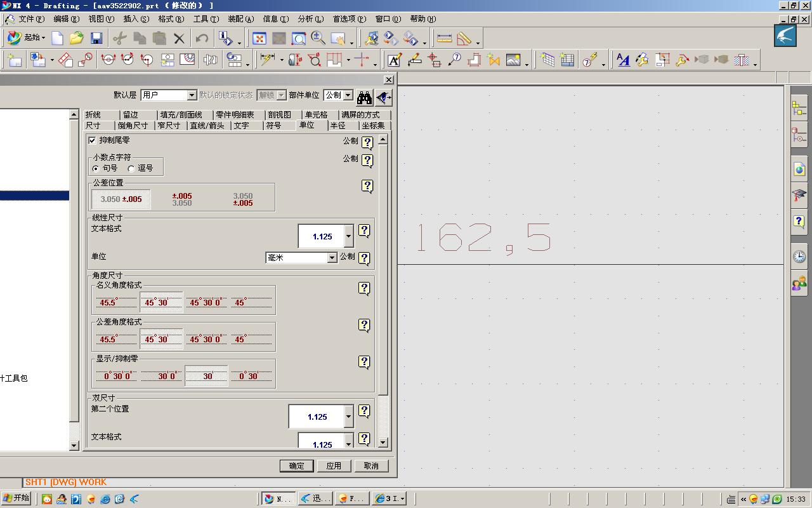Screen dimensions: 812x508
Task: Click the Fit view icon
Action: tap(259, 39)
